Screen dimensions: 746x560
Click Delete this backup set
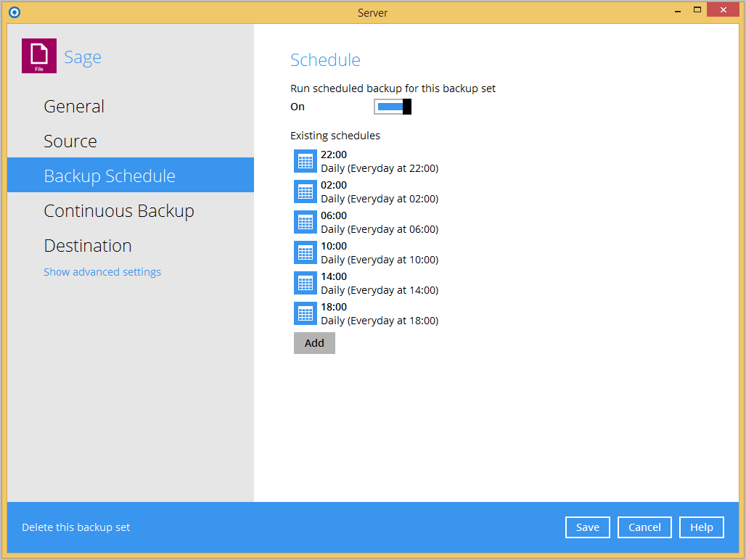pos(76,527)
